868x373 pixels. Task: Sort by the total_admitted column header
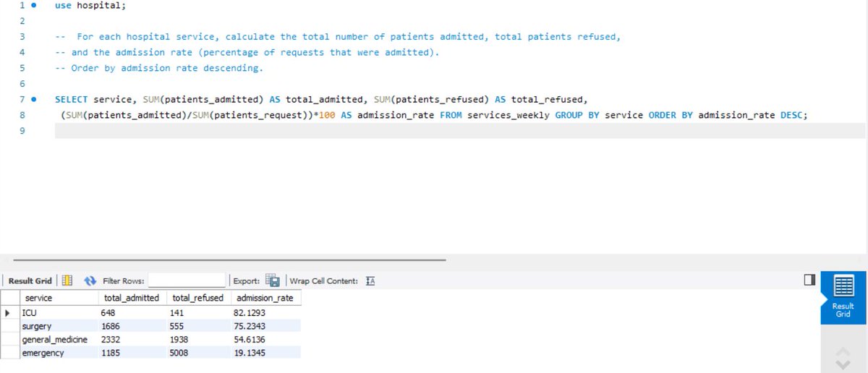132,298
